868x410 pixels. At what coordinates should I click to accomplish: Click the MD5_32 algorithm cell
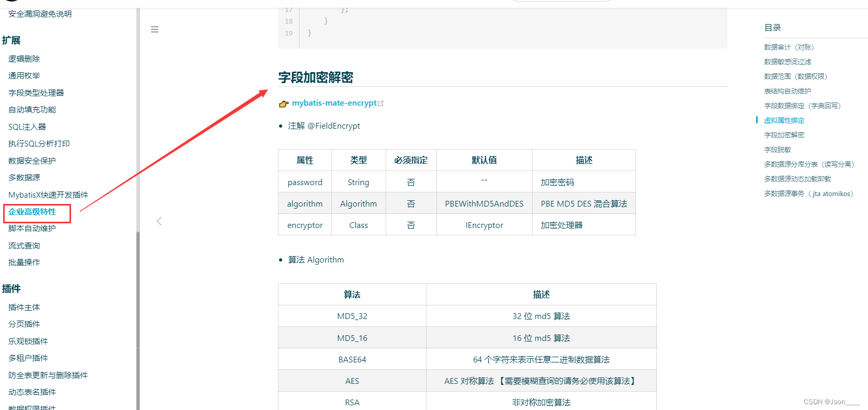tap(352, 316)
